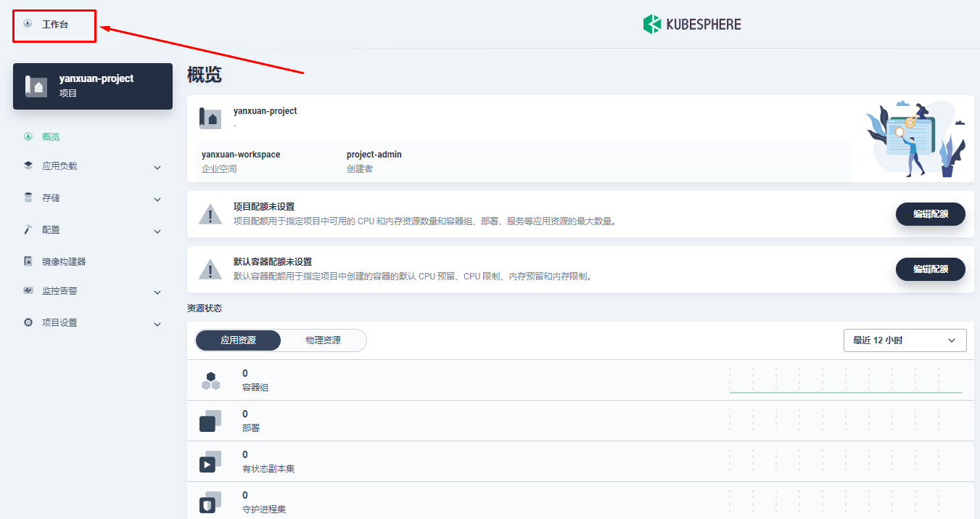Click the warning icon beside 项目配额未设置
This screenshot has width=980, height=519.
click(210, 214)
